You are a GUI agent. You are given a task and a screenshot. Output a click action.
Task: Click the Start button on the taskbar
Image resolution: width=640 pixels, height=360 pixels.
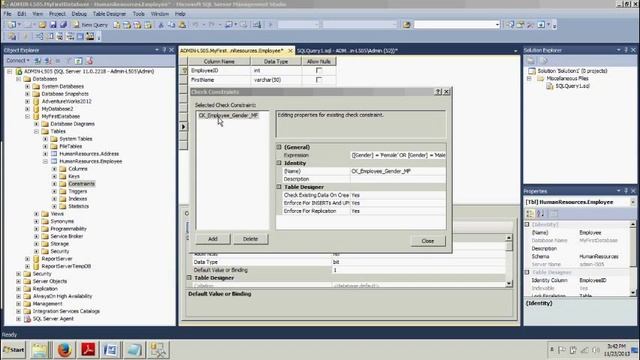tap(14, 350)
